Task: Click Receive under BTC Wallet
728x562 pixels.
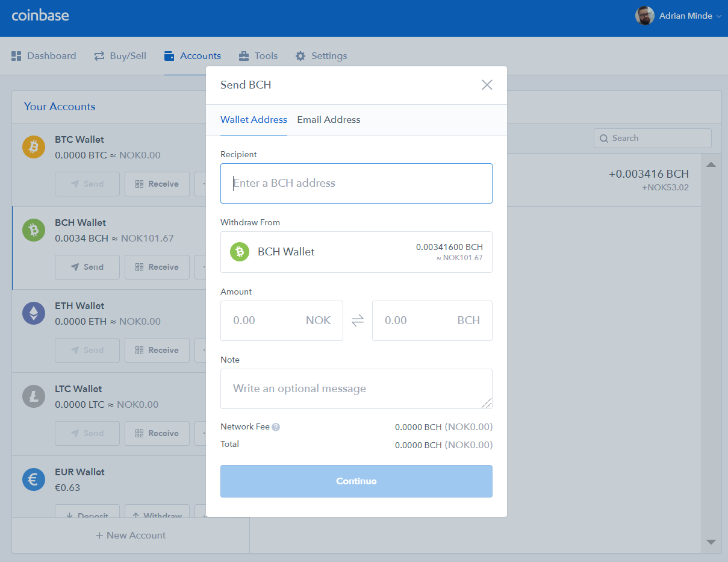Action: click(x=157, y=184)
